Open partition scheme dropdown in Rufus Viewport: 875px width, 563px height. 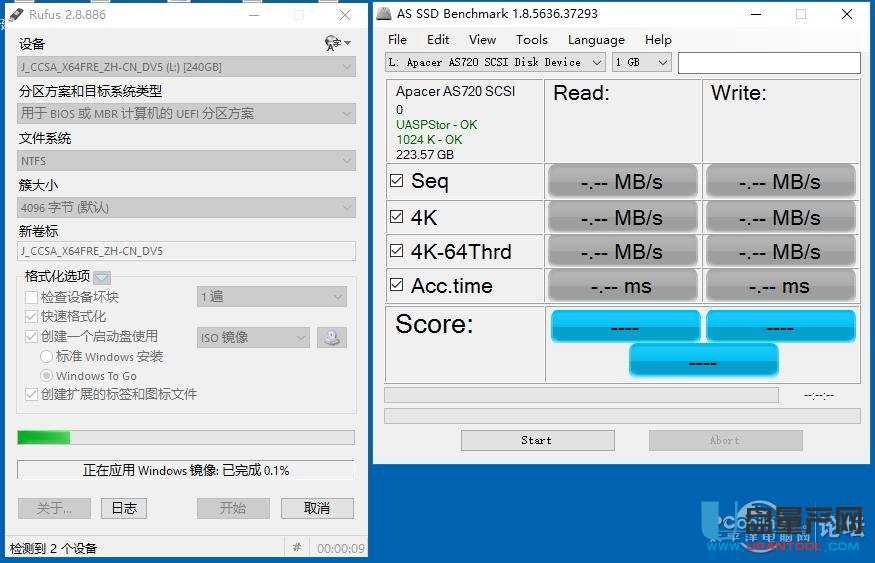(186, 114)
